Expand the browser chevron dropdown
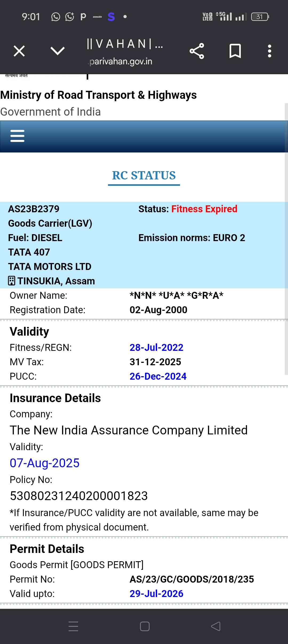 pos(58,51)
